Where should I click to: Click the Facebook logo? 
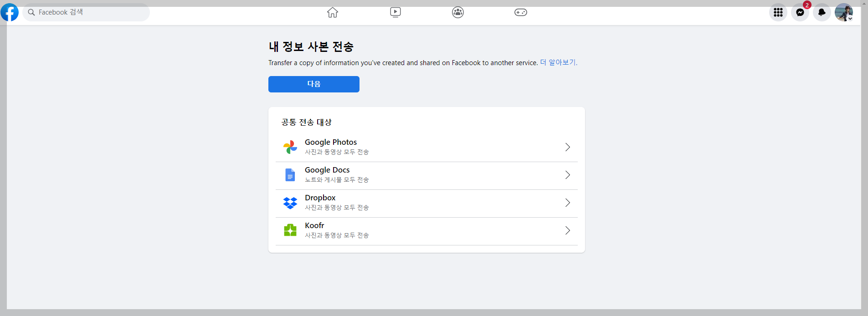(10, 12)
